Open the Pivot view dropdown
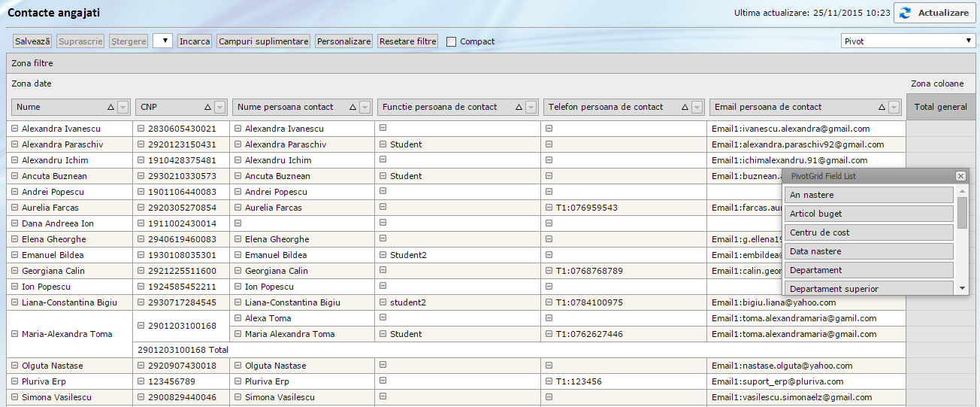Viewport: 980px width, 407px height. [x=908, y=41]
